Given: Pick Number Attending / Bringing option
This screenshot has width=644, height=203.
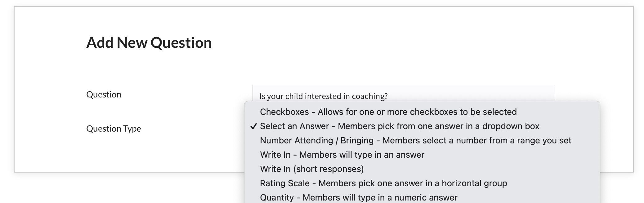Looking at the screenshot, I should click(415, 141).
